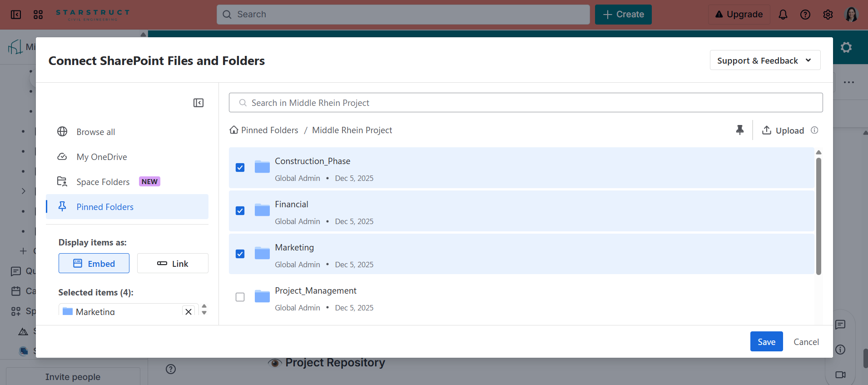Click the home icon in breadcrumb
Screen dimensions: 868x385
click(234, 130)
